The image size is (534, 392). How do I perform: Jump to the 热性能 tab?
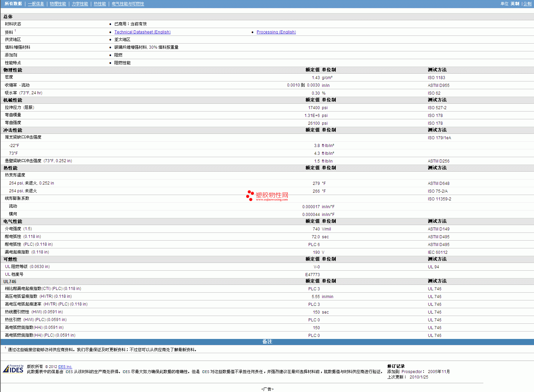click(100, 4)
